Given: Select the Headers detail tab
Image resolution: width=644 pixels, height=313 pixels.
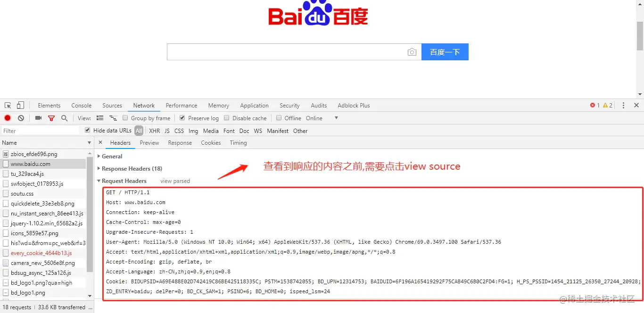Looking at the screenshot, I should [120, 142].
